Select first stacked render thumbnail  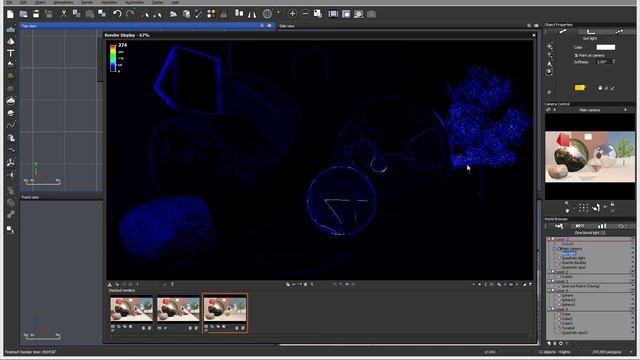pyautogui.click(x=131, y=309)
